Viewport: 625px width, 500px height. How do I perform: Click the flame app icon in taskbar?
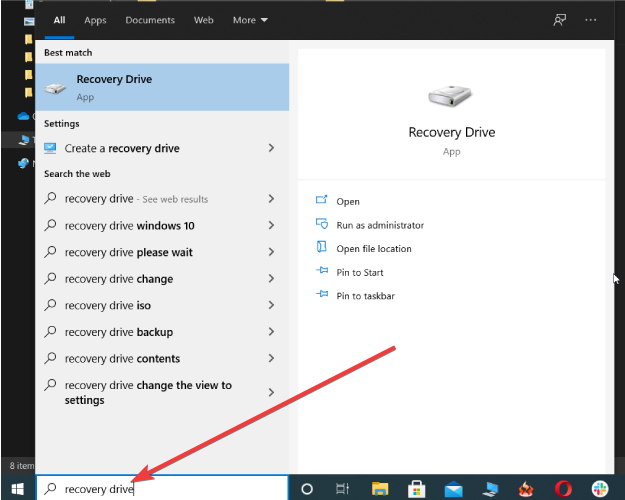(526, 488)
